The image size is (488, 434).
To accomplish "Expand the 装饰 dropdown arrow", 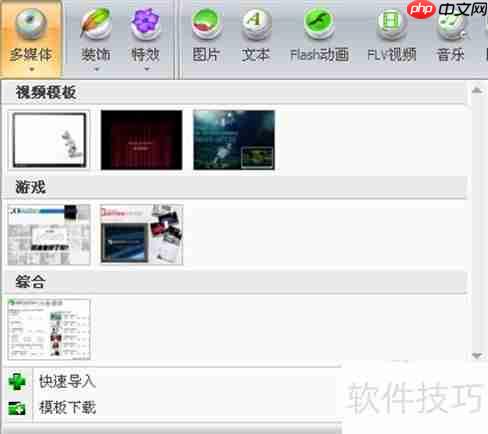I will click(x=97, y=69).
